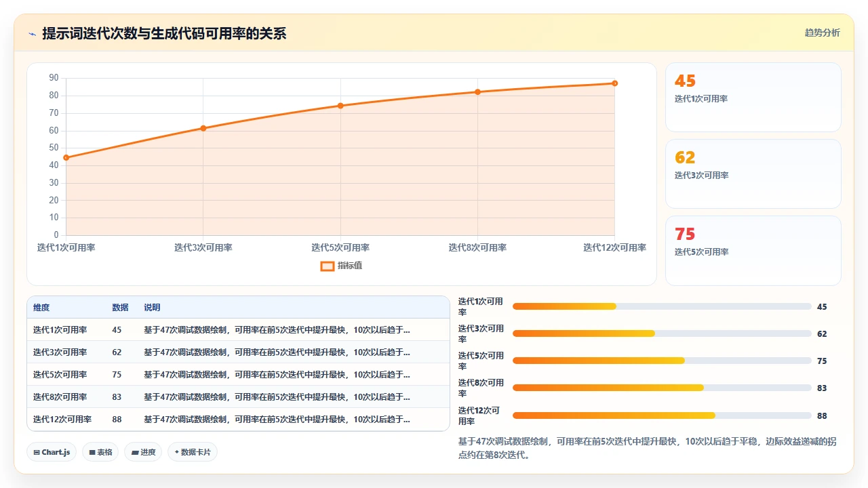The image size is (868, 488).
Task: Click the lightning icon beside the dashboard title
Action: click(33, 33)
